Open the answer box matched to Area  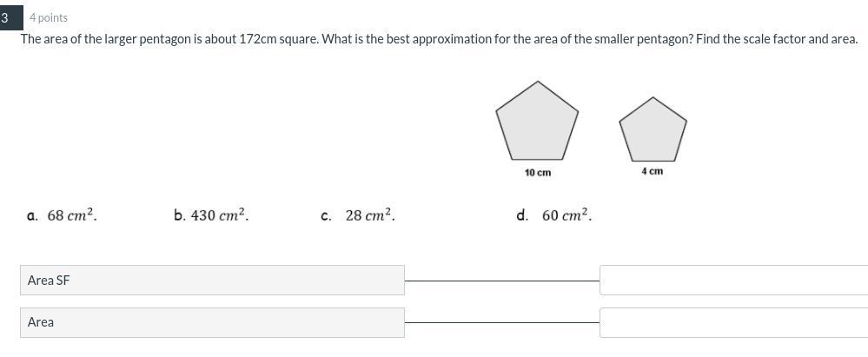(x=734, y=322)
